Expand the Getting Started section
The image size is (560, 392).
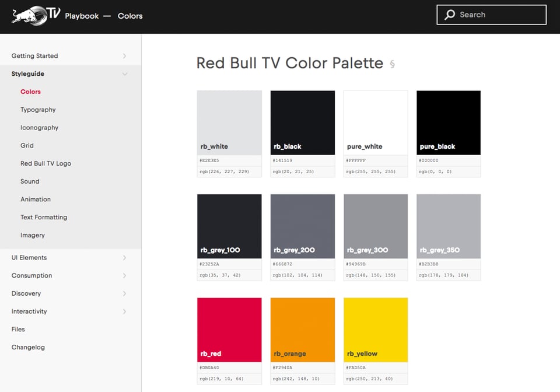[124, 56]
